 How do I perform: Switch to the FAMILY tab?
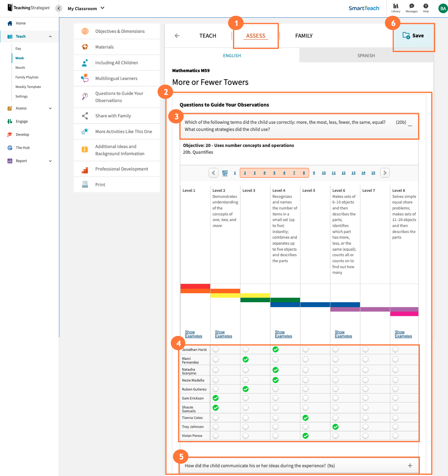[x=304, y=36]
